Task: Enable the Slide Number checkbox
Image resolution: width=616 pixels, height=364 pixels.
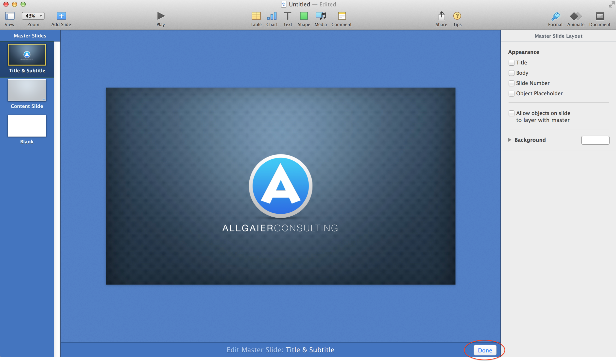Action: tap(511, 83)
